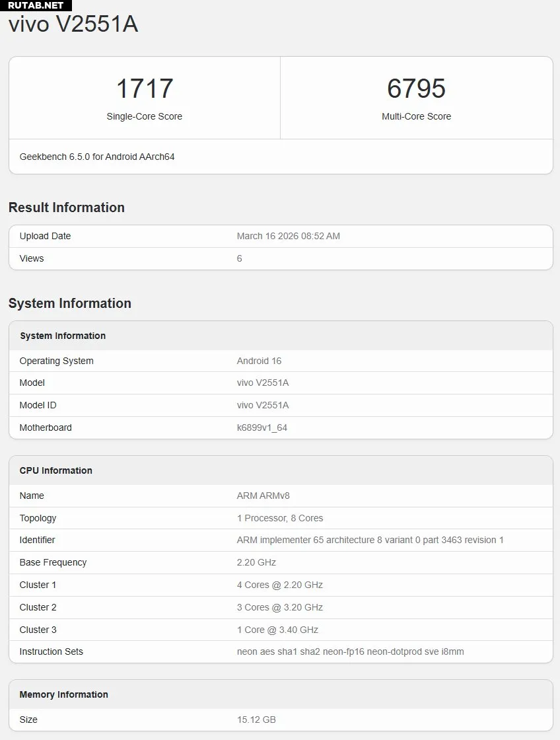
Task: Click the ARM implementer identifier value
Action: (370, 540)
